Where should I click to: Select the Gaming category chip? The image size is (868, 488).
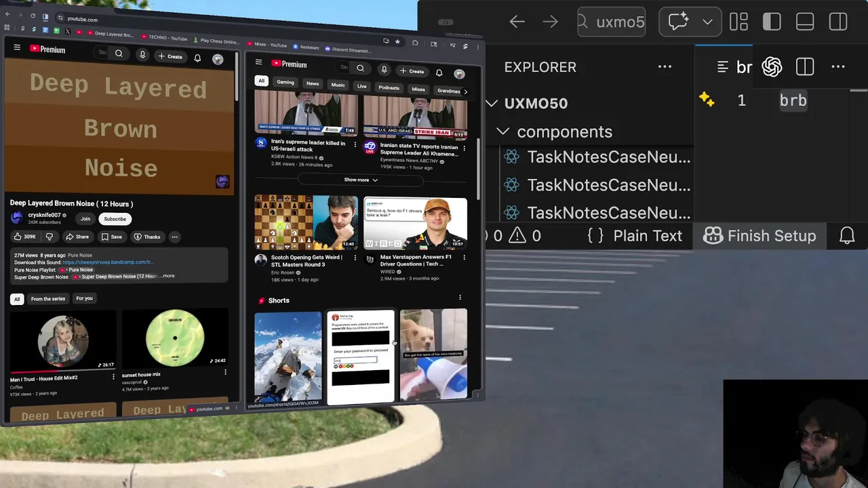tap(285, 82)
